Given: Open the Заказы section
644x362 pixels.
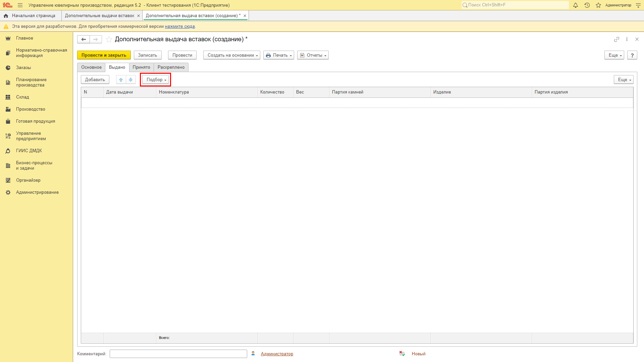Looking at the screenshot, I should (x=36, y=68).
